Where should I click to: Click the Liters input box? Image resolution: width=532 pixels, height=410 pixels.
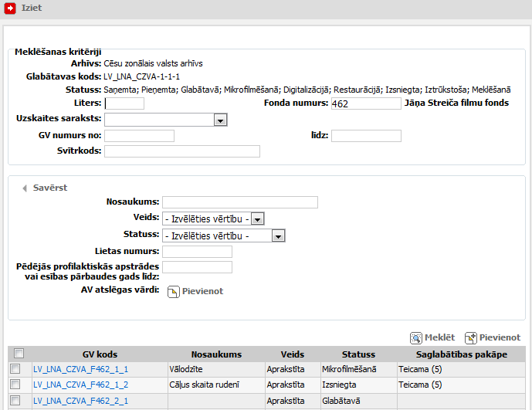click(x=124, y=103)
